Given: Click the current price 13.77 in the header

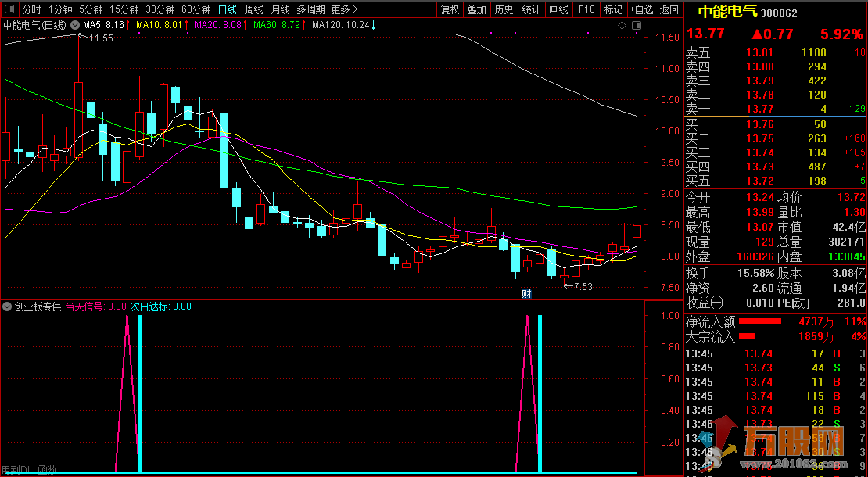Looking at the screenshot, I should click(x=705, y=34).
